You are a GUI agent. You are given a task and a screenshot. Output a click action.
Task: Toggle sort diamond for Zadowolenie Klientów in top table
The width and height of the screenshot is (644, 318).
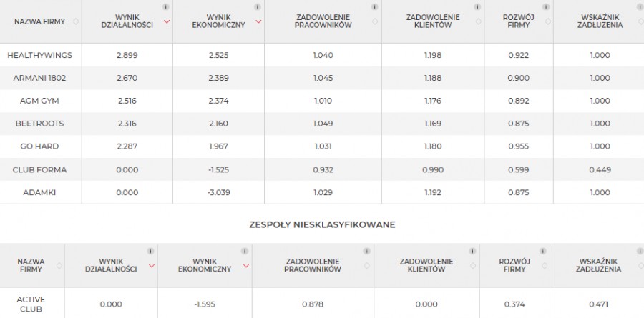pos(479,21)
